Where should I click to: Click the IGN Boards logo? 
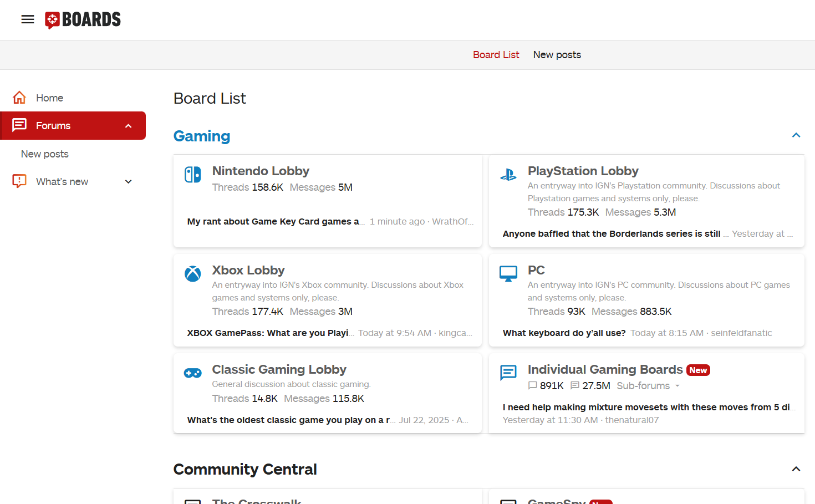(83, 20)
